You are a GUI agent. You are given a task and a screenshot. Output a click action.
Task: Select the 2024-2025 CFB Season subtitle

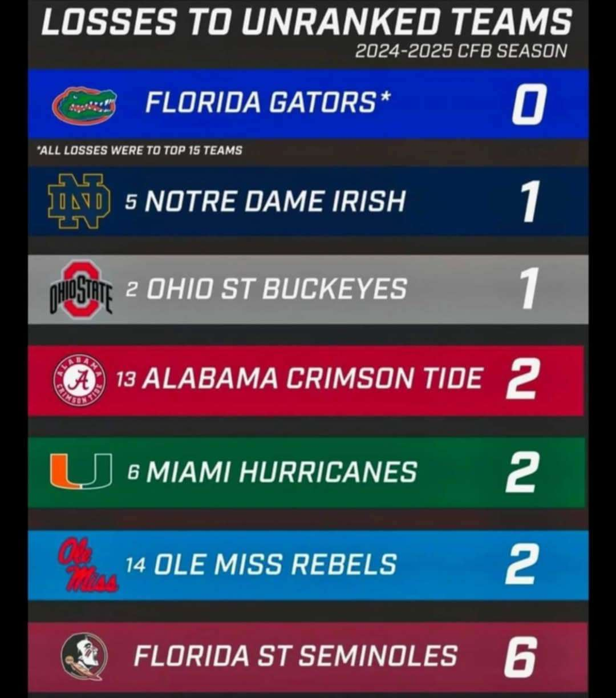point(461,51)
